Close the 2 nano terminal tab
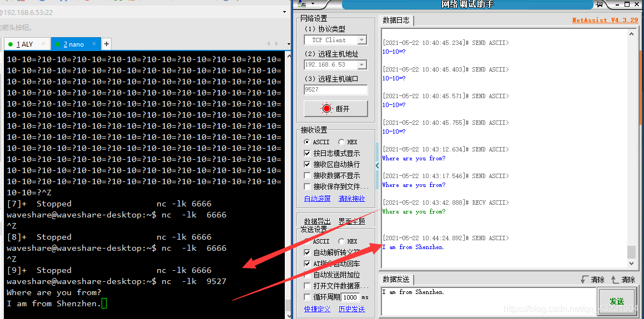Viewport: 644px width, 319px height. pyautogui.click(x=94, y=44)
